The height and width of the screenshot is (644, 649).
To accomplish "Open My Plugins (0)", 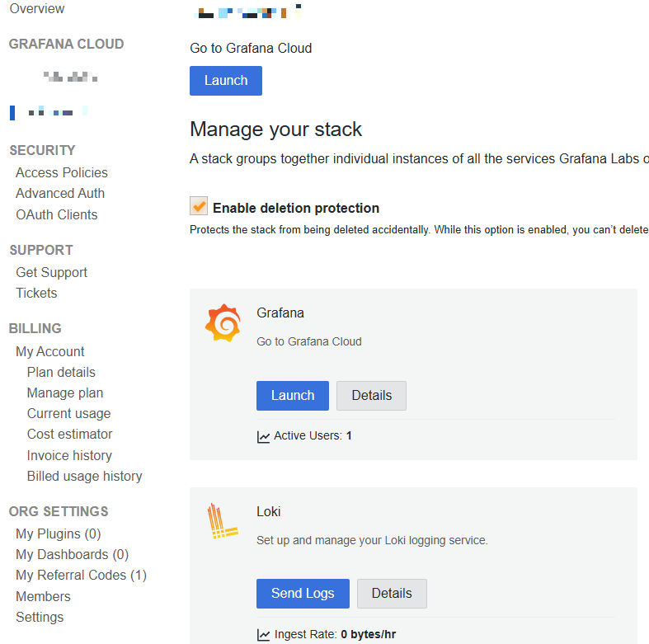I will 59,534.
